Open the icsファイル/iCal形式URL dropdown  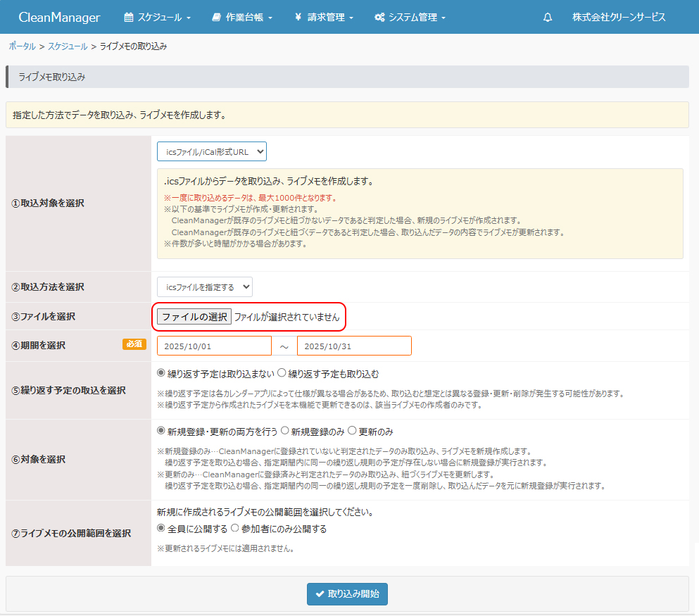coord(211,151)
